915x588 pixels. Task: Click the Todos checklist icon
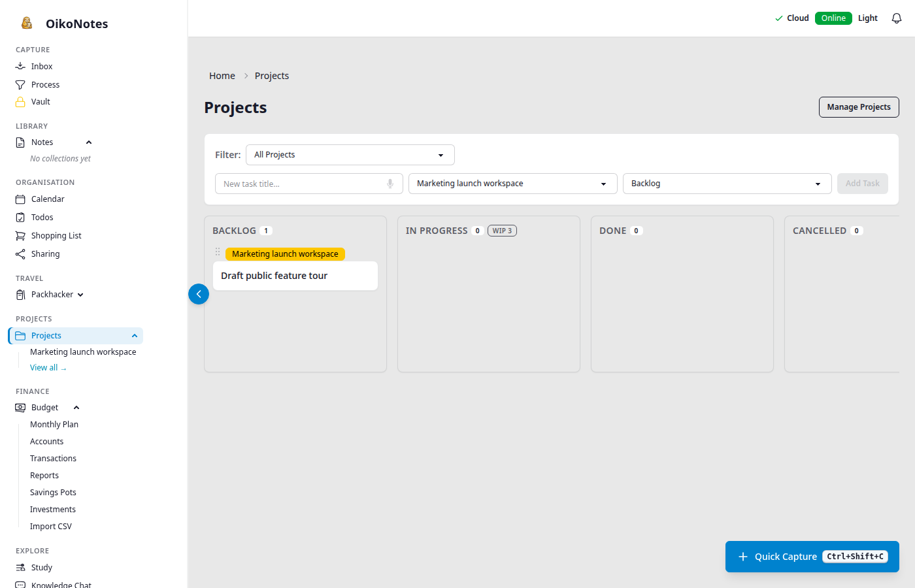20,218
